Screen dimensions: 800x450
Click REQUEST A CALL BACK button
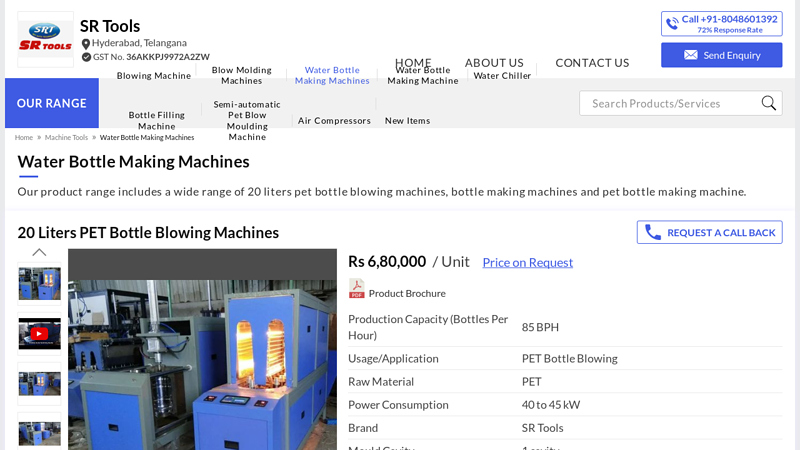tap(709, 232)
